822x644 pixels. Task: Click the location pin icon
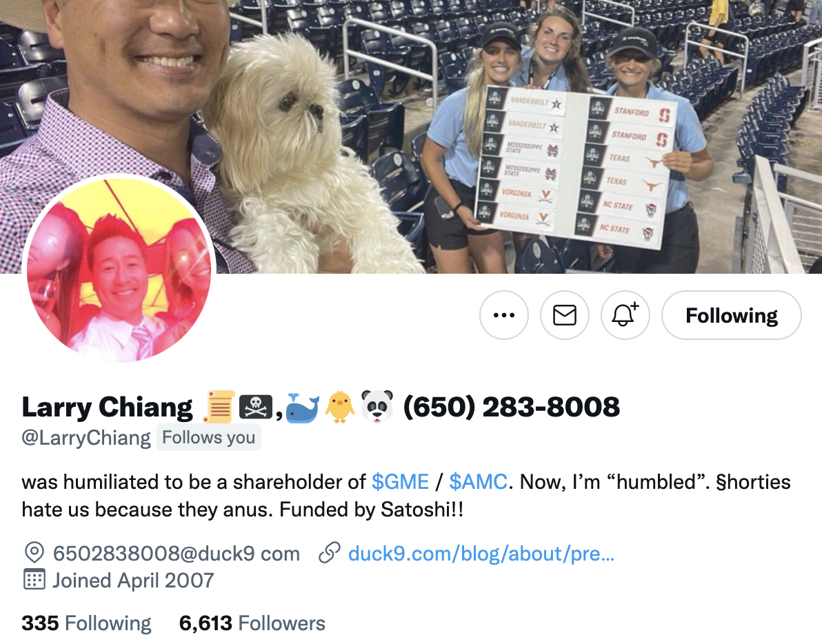[34, 553]
